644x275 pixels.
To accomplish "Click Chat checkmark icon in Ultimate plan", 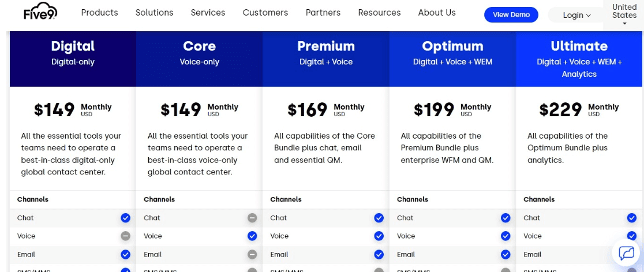I will pyautogui.click(x=632, y=218).
